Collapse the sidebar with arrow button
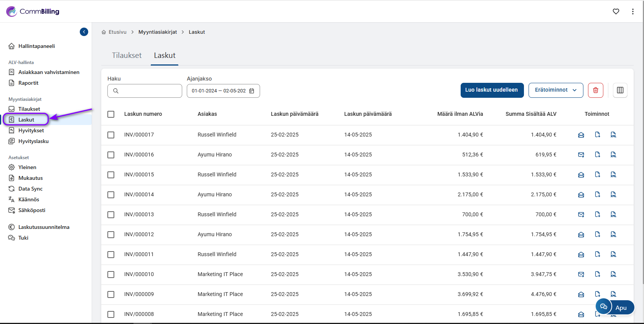Image resolution: width=644 pixels, height=324 pixels. click(84, 32)
